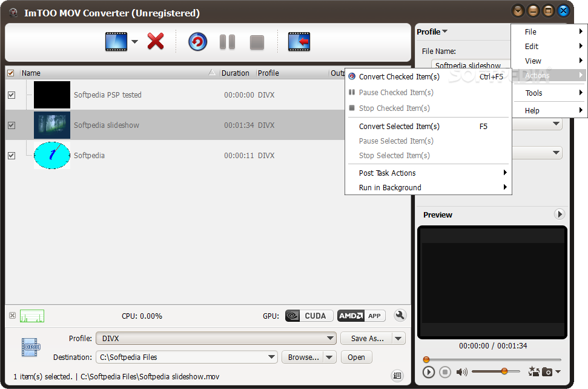The height and width of the screenshot is (389, 588).
Task: Click the application logo icon in title bar
Action: pos(14,13)
